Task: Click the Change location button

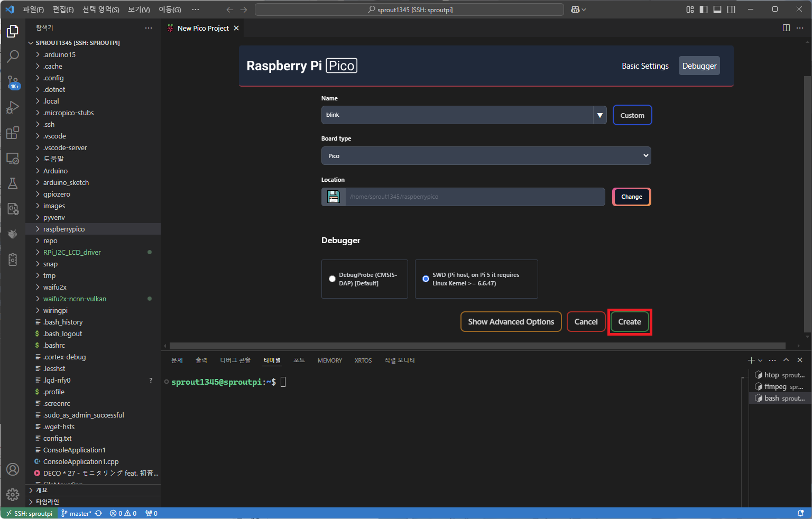Action: (632, 197)
